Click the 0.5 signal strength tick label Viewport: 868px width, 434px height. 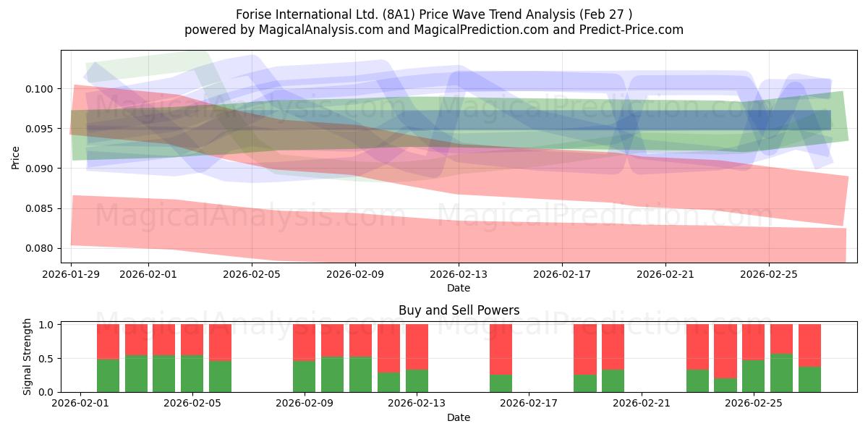pyautogui.click(x=48, y=358)
